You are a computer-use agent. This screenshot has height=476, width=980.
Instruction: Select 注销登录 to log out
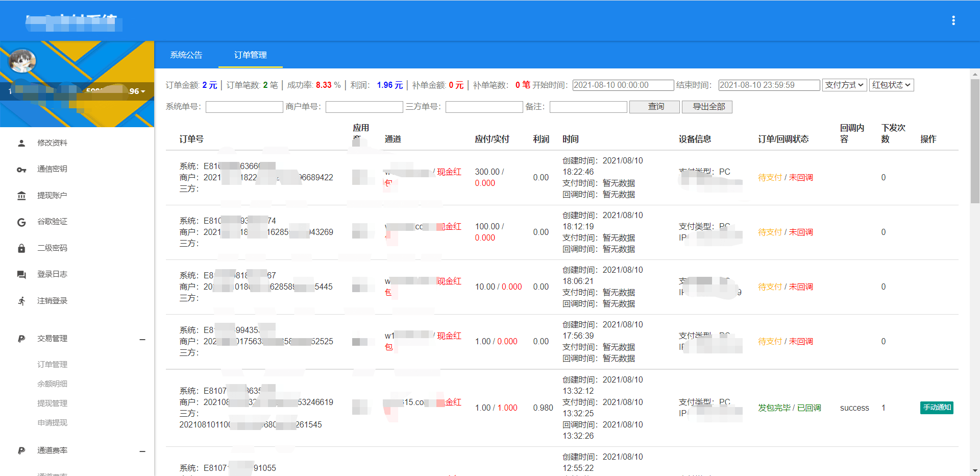(52, 301)
